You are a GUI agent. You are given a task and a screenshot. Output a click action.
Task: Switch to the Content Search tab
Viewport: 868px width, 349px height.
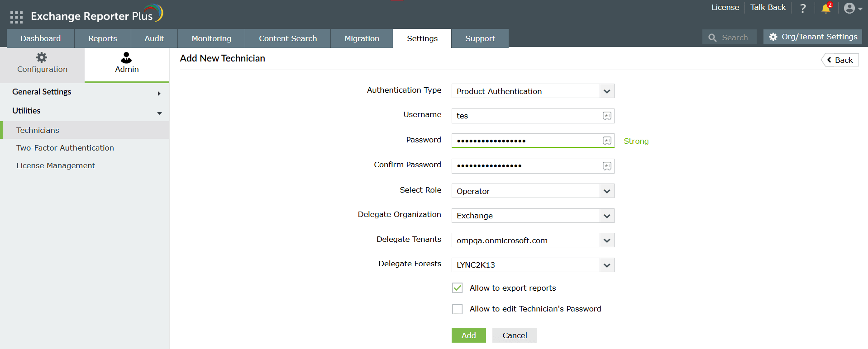pos(288,38)
